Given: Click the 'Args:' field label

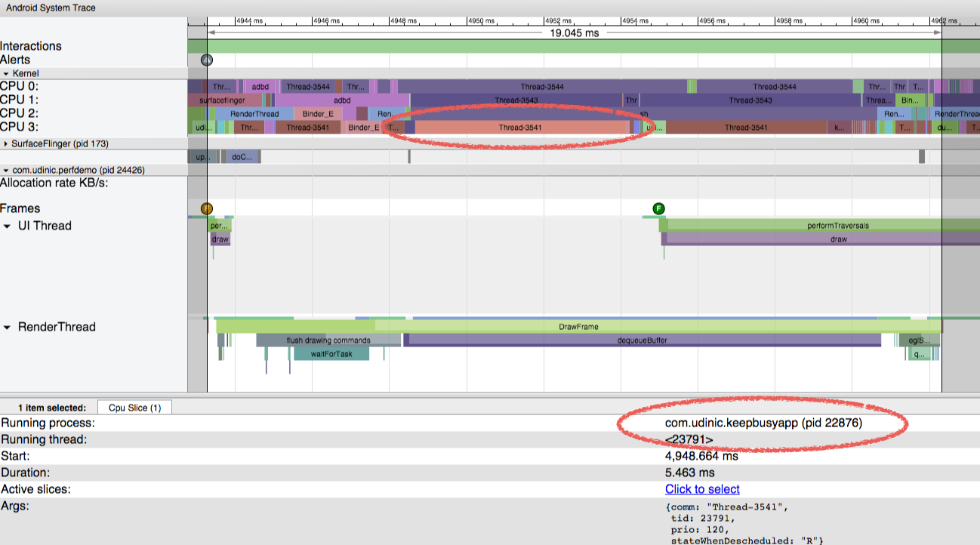Looking at the screenshot, I should click(x=14, y=506).
